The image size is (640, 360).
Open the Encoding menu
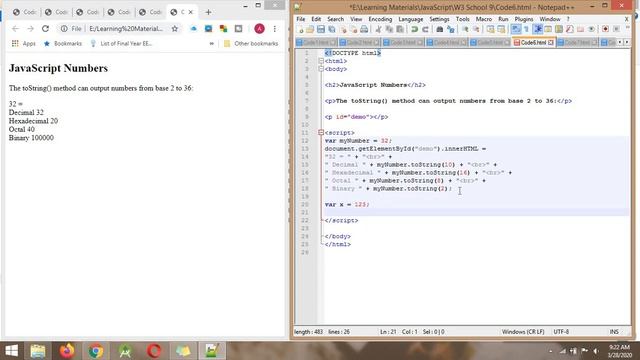coord(380,19)
